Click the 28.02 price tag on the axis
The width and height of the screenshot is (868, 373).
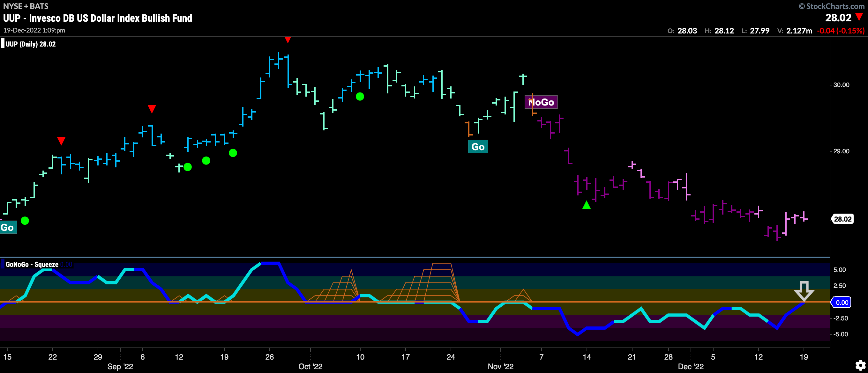tap(843, 219)
